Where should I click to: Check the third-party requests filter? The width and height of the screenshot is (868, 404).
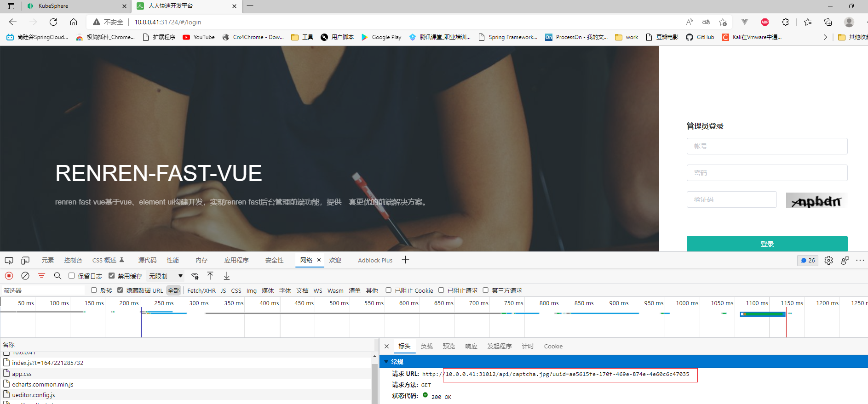(x=485, y=290)
